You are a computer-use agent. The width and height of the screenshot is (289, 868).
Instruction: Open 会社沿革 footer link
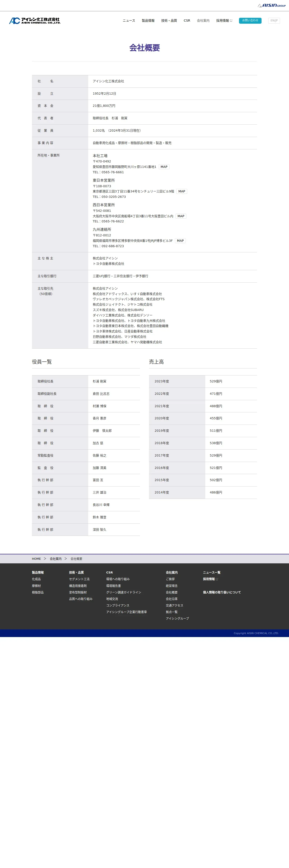pyautogui.click(x=172, y=599)
